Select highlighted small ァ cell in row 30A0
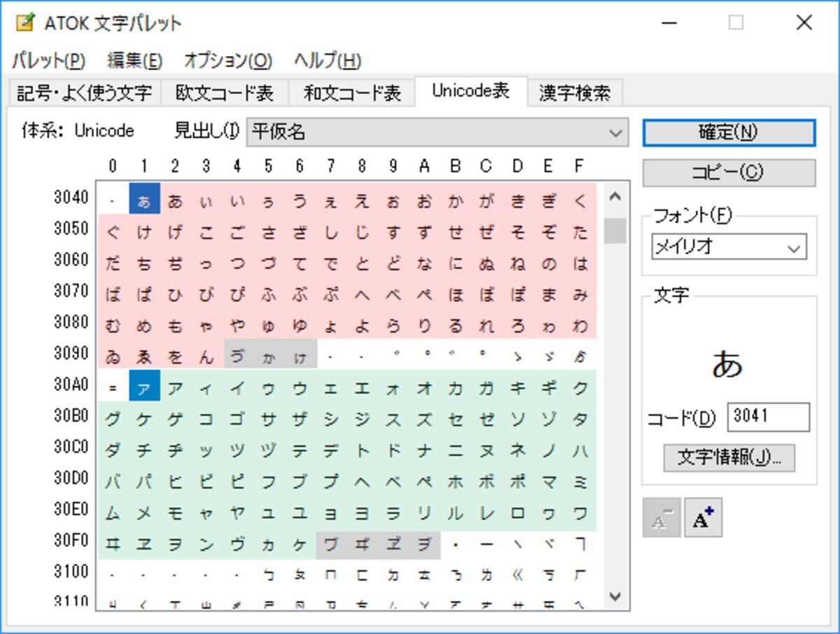 [145, 386]
